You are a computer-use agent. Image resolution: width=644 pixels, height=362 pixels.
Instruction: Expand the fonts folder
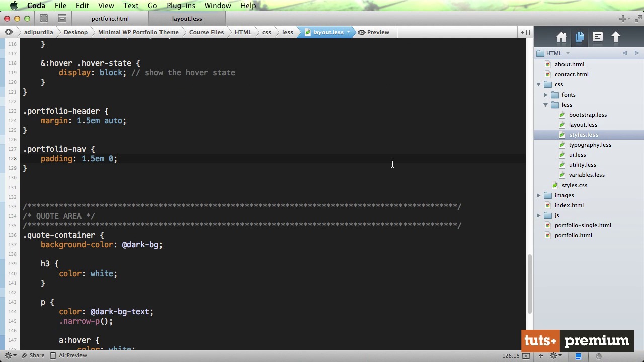pos(546,95)
